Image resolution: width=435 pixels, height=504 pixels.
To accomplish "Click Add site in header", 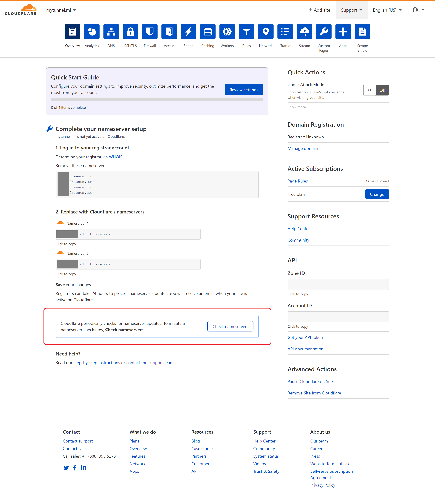I will click(319, 10).
